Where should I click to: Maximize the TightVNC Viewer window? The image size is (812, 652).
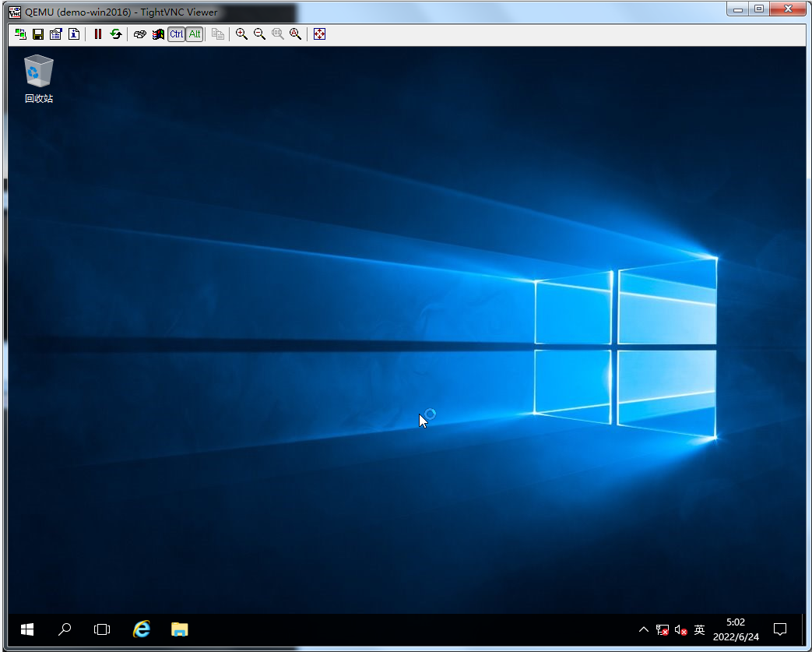tap(759, 9)
